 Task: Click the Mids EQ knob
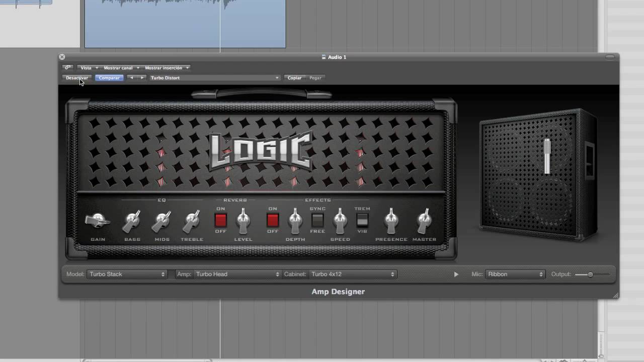point(162,221)
